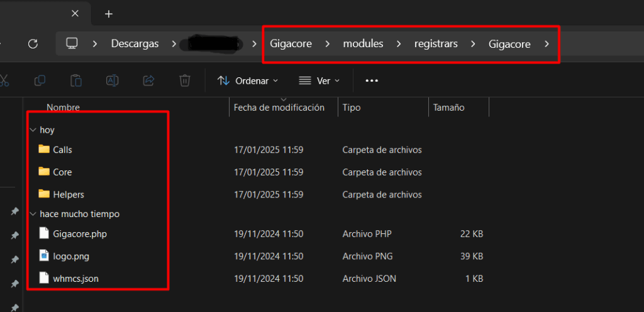Select the Calls folder
The height and width of the screenshot is (312, 644).
[62, 150]
